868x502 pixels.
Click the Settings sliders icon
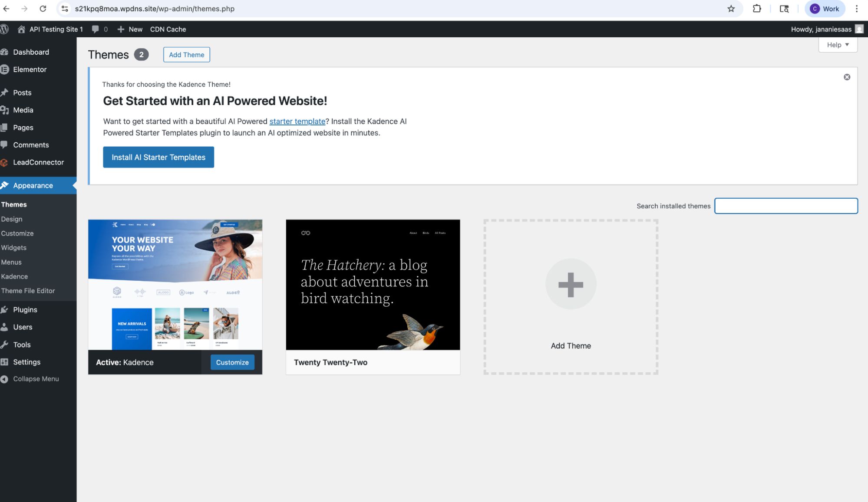[x=4, y=362]
